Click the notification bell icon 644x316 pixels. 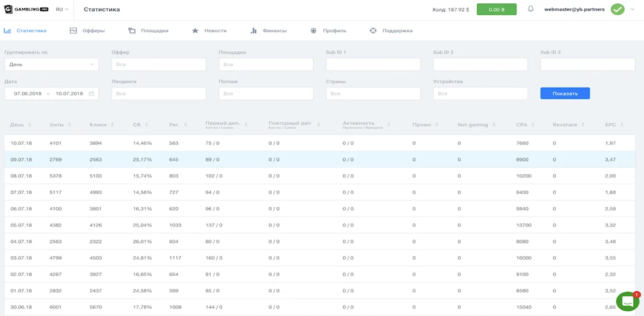(530, 9)
